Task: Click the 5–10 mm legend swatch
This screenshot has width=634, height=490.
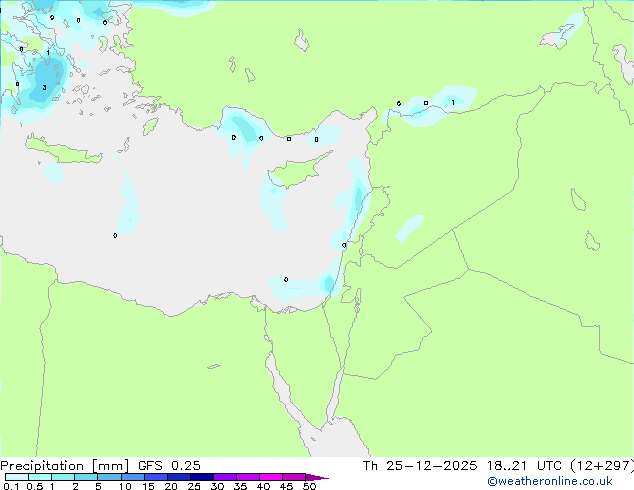Action: (x=109, y=477)
